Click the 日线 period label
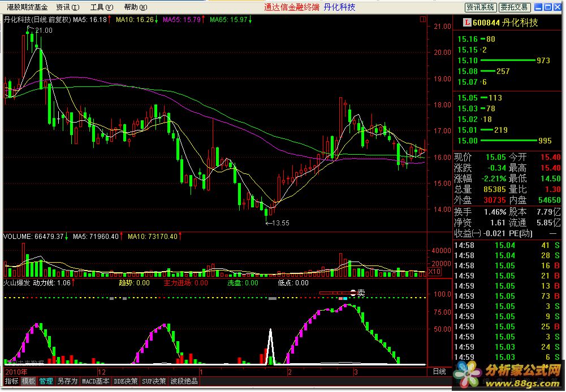This screenshot has height=392, width=566. click(x=439, y=372)
